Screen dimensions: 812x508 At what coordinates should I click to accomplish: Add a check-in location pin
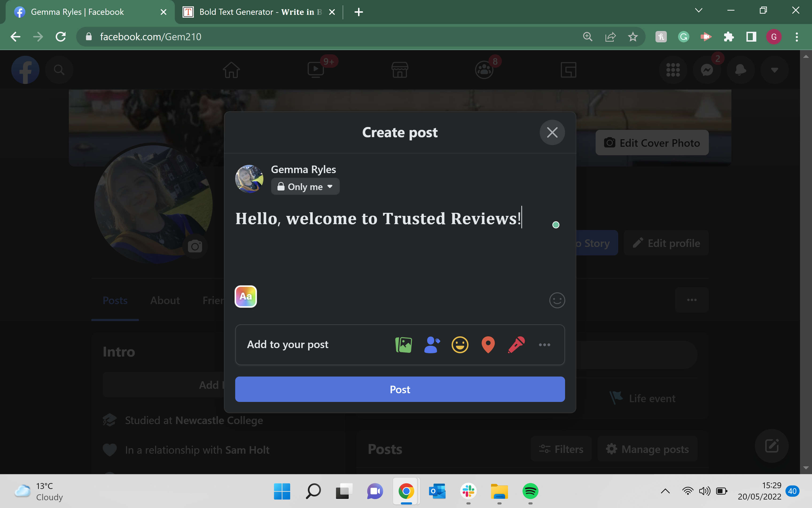(x=488, y=345)
